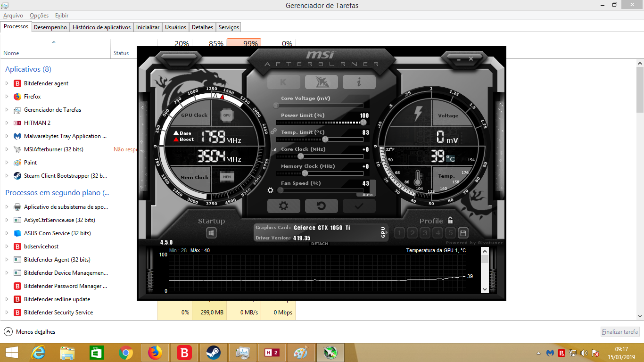Select profile slot 1
Screen dimensions: 644x362
pyautogui.click(x=399, y=233)
